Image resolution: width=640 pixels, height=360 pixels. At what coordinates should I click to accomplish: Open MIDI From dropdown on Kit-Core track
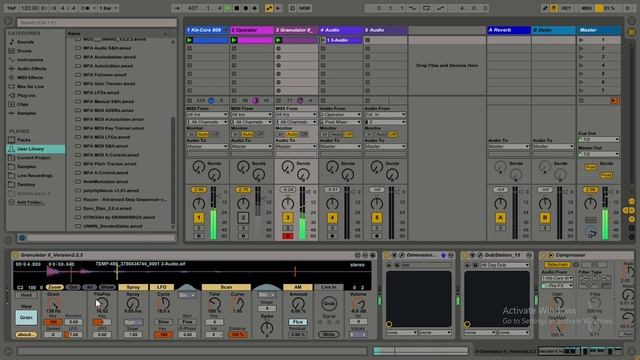point(207,115)
